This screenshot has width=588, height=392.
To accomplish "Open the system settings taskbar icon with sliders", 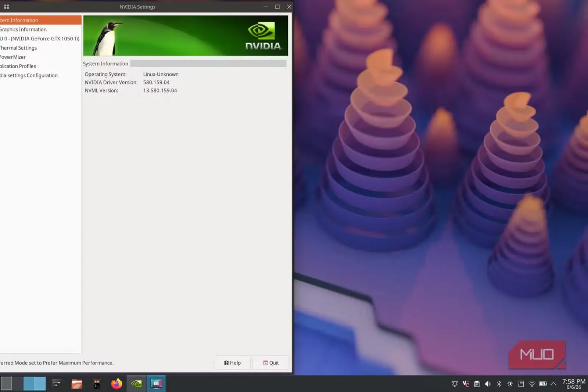I will tap(57, 384).
